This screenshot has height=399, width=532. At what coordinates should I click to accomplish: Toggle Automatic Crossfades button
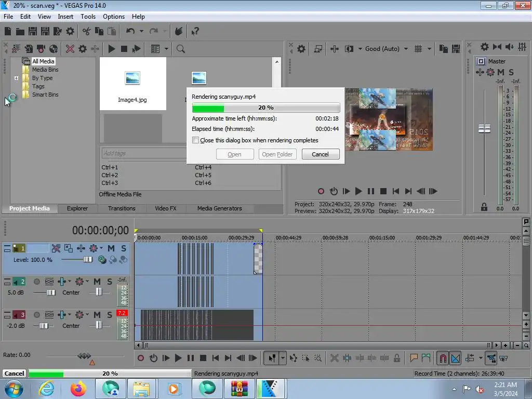click(455, 358)
